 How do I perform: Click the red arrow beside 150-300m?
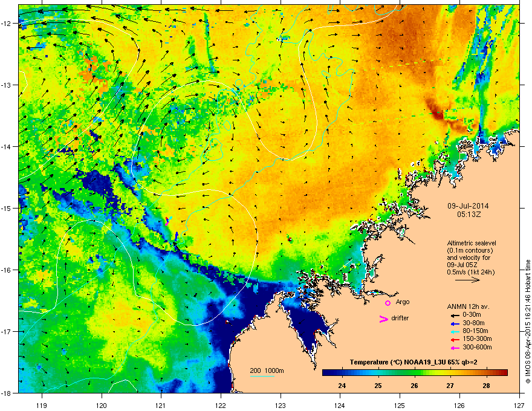coord(455,340)
